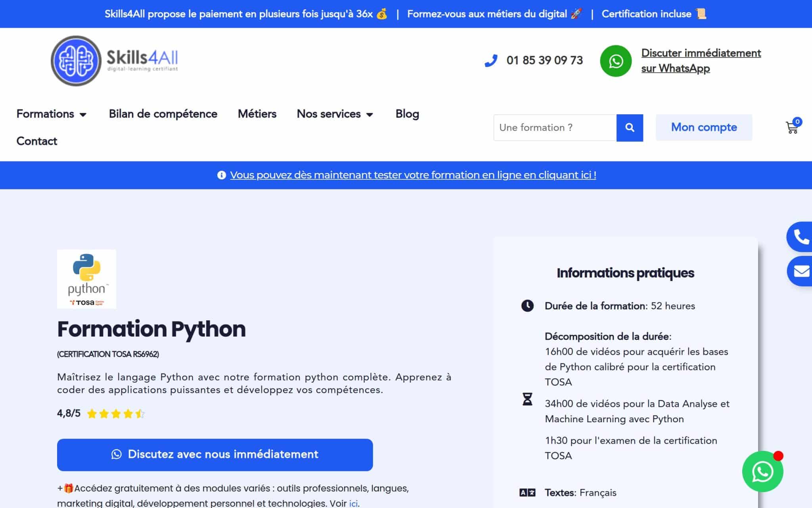Click the '1h30 pour l'examen' line
This screenshot has height=508, width=812.
click(x=631, y=448)
